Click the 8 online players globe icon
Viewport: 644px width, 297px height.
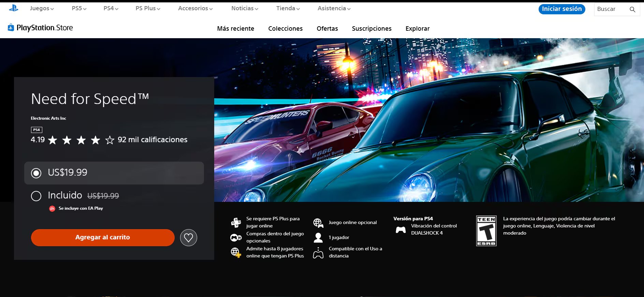236,252
